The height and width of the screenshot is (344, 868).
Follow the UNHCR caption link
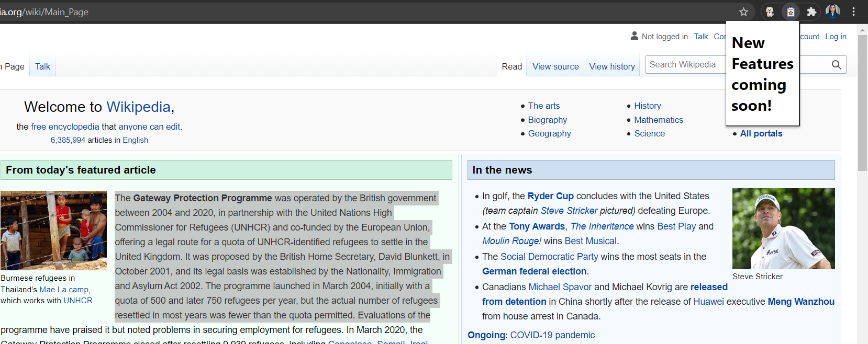77,301
